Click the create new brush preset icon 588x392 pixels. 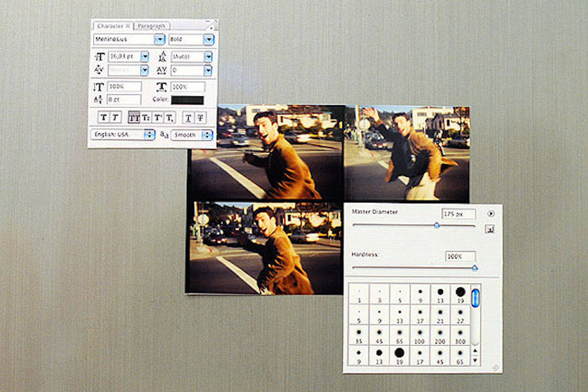click(490, 229)
